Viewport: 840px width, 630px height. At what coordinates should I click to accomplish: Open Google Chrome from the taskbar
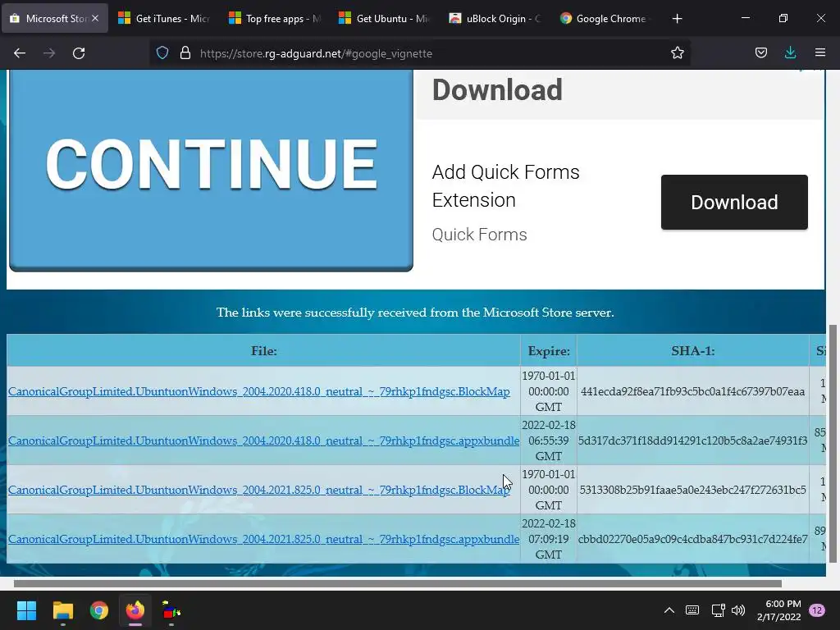pos(99,610)
